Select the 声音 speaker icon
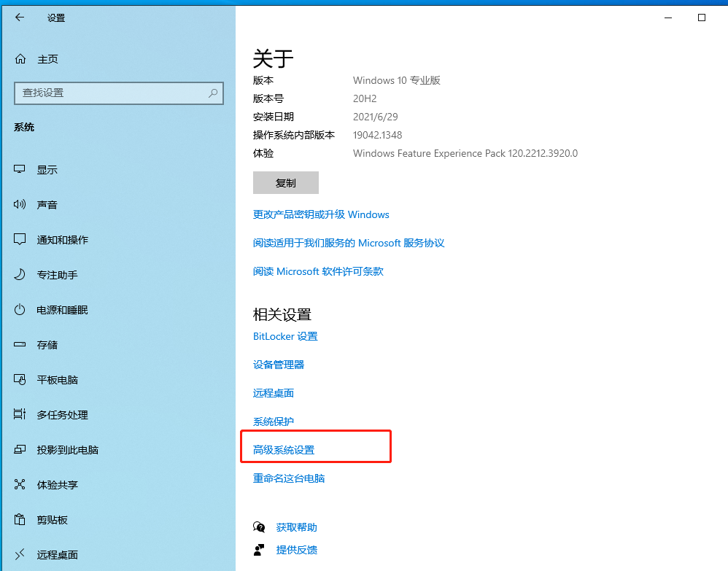Image resolution: width=728 pixels, height=571 pixels. tap(20, 204)
